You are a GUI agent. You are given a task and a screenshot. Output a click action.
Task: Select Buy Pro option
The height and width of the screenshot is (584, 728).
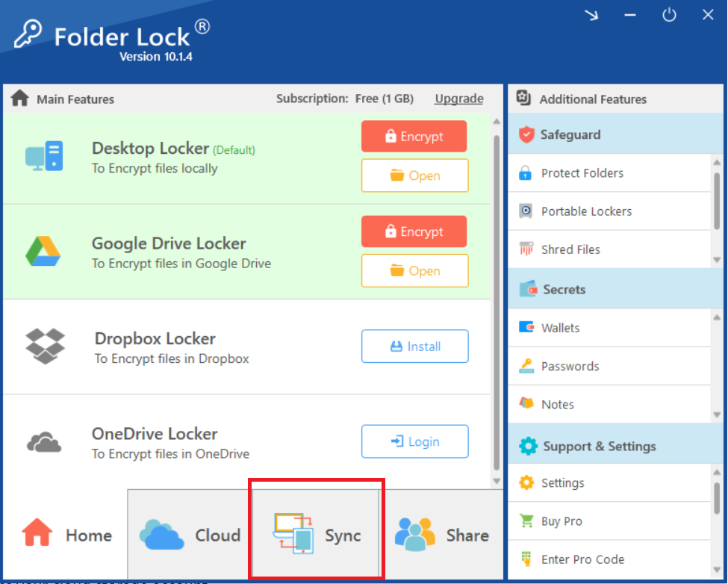609,521
